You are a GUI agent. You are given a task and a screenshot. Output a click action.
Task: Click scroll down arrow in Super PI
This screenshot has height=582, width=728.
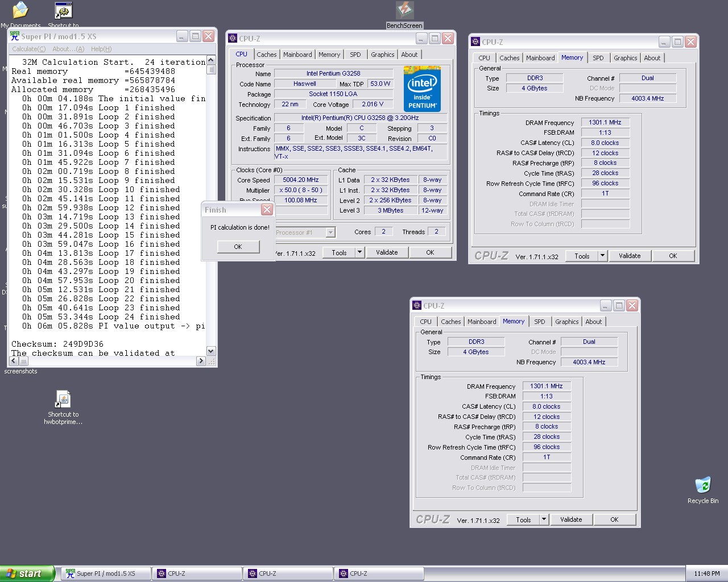pos(211,351)
